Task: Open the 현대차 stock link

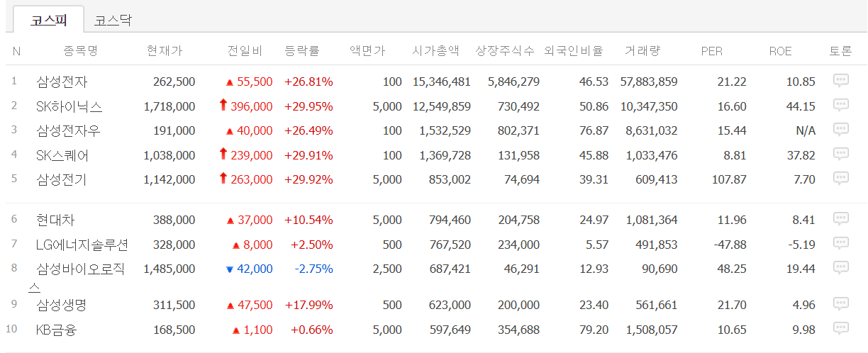Action: (x=55, y=220)
